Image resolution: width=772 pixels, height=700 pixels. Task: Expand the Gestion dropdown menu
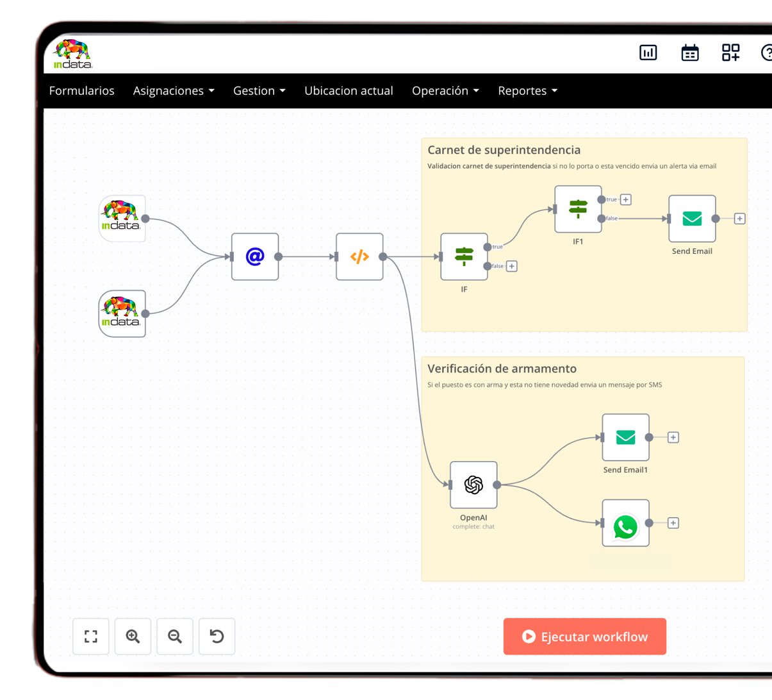(x=259, y=91)
